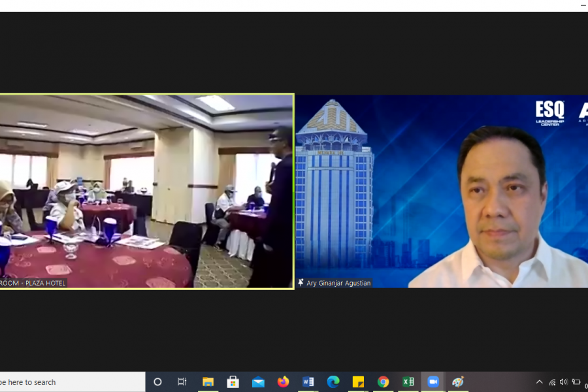The height and width of the screenshot is (392, 588).
Task: Switch to Google Chrome in the taskbar
Action: click(x=384, y=382)
